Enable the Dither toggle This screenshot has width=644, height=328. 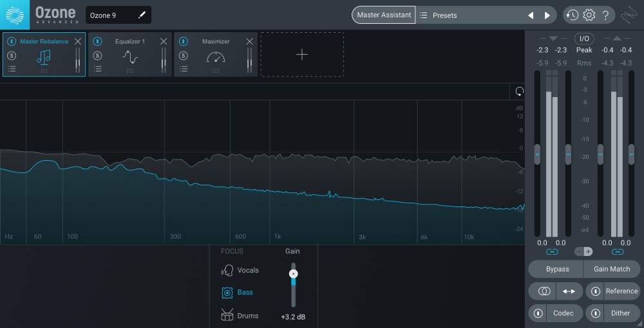point(596,313)
